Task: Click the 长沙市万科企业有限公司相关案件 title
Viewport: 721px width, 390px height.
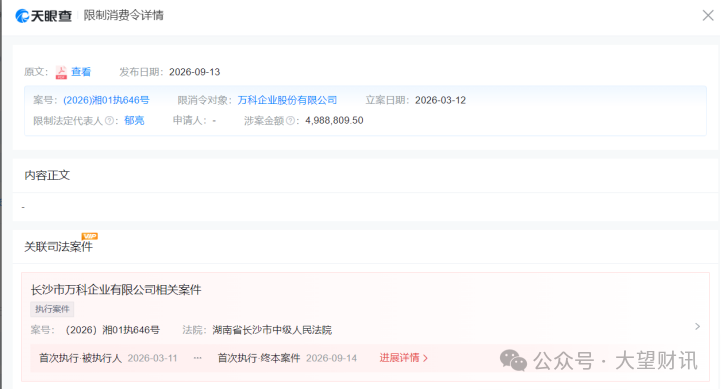Action: coord(116,290)
